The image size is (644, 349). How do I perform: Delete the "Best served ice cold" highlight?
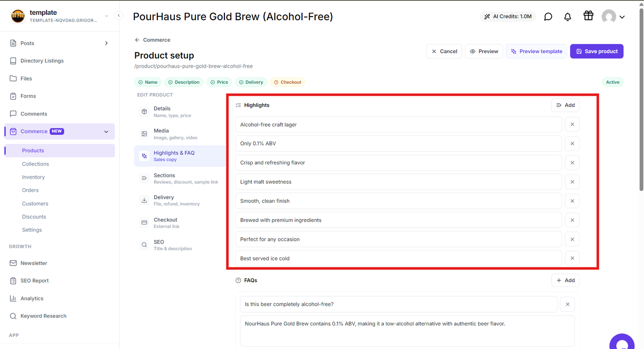(x=572, y=258)
